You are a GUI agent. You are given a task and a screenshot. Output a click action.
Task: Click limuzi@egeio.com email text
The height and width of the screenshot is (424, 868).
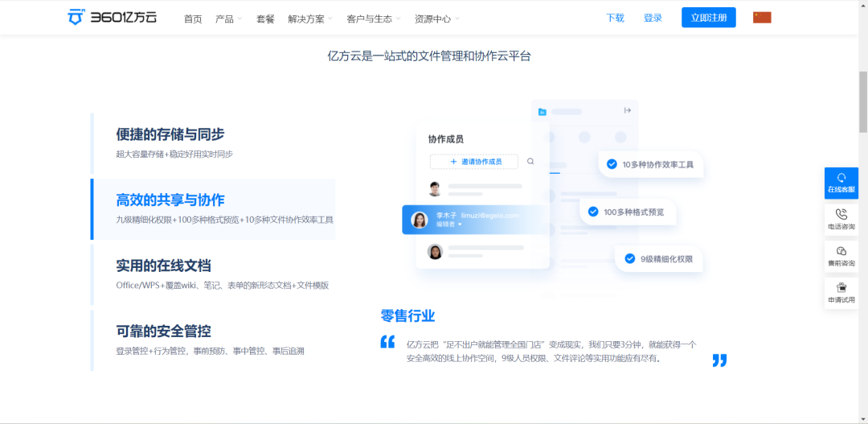(x=490, y=216)
